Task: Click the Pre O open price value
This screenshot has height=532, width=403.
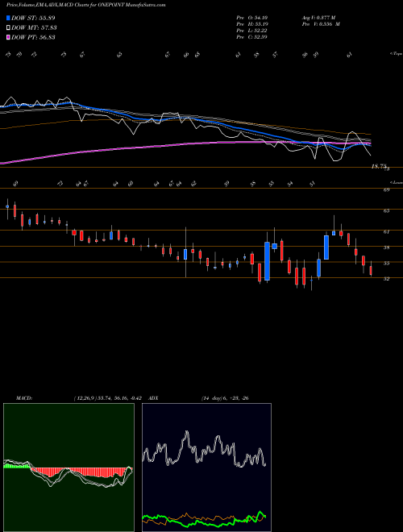Action: pyautogui.click(x=251, y=17)
